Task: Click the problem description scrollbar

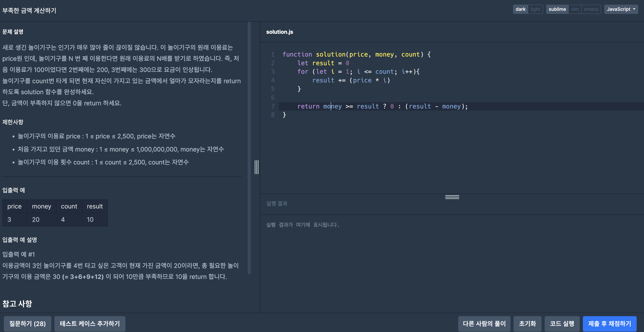Action: [x=249, y=148]
